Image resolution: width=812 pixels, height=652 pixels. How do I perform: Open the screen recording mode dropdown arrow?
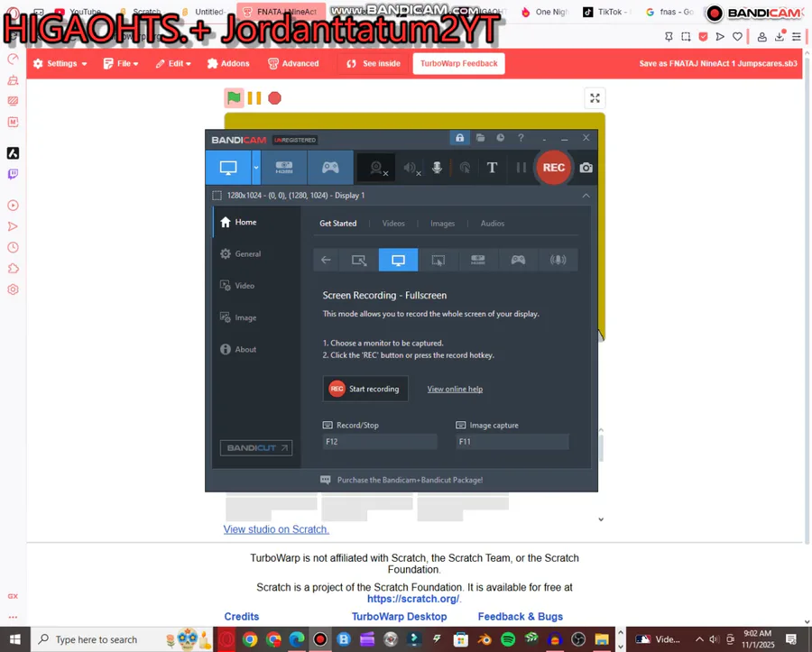point(256,168)
